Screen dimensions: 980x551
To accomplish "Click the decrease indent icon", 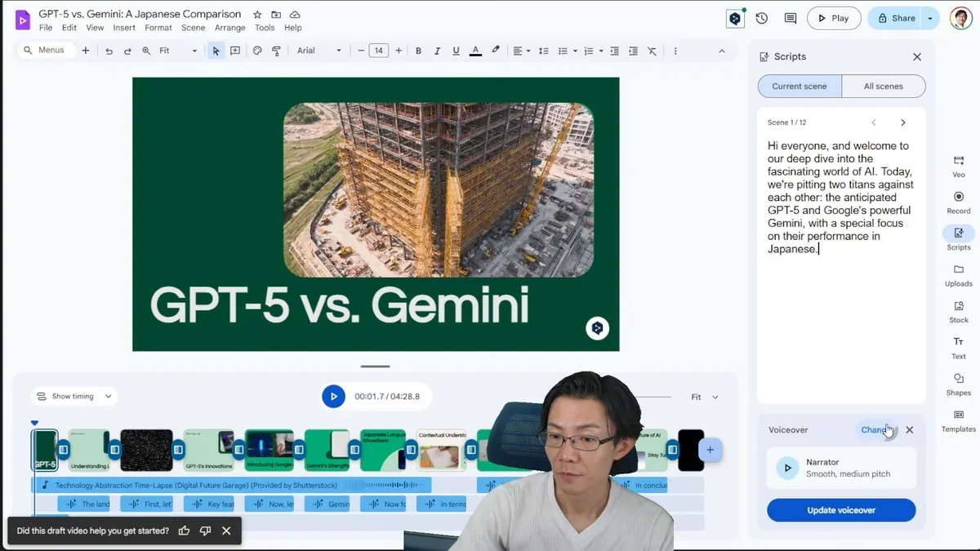I will click(x=614, y=51).
